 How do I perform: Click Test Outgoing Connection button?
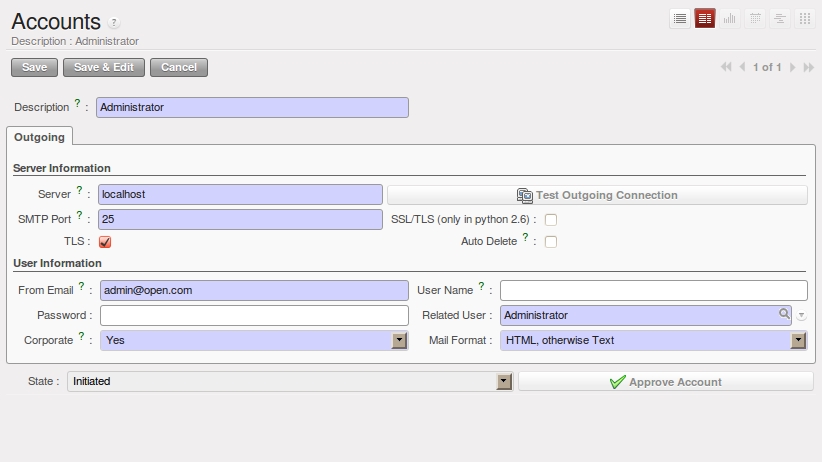(597, 195)
